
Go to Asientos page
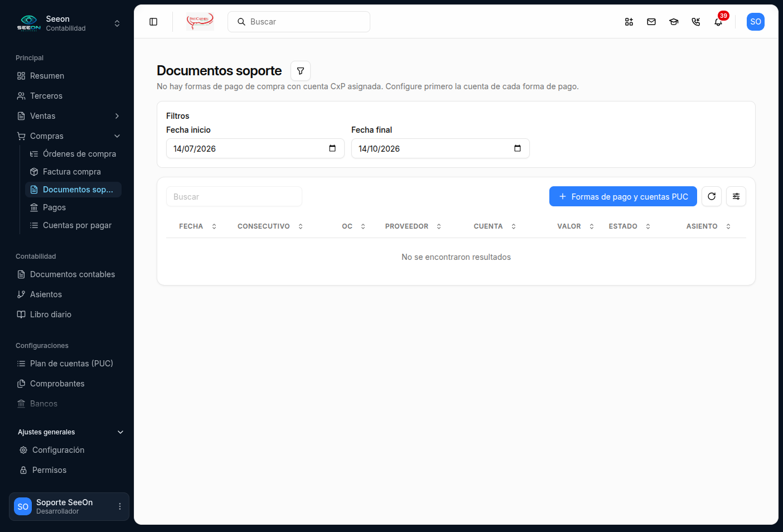[x=69, y=294]
